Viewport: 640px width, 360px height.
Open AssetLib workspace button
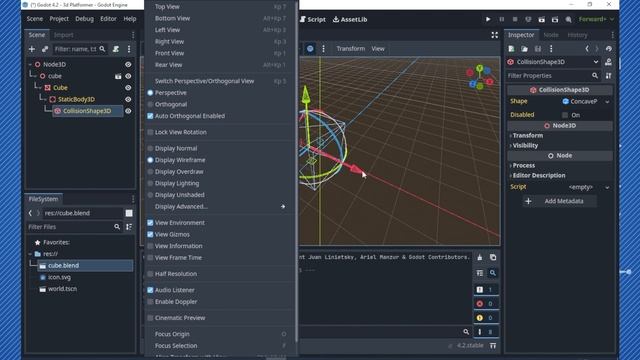click(x=350, y=19)
